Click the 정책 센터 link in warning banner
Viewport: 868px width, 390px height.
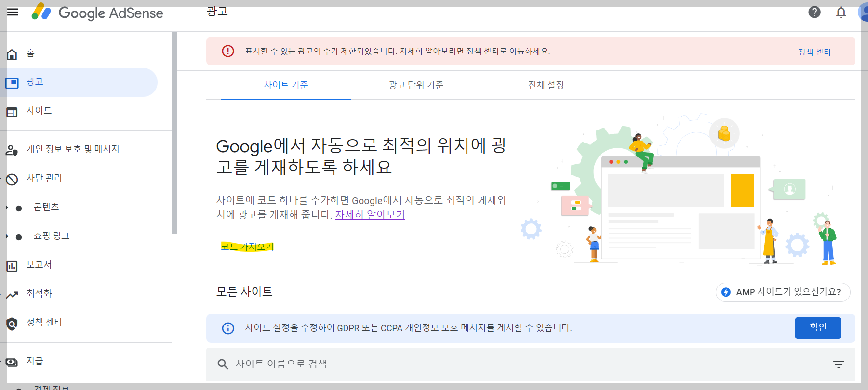(815, 52)
